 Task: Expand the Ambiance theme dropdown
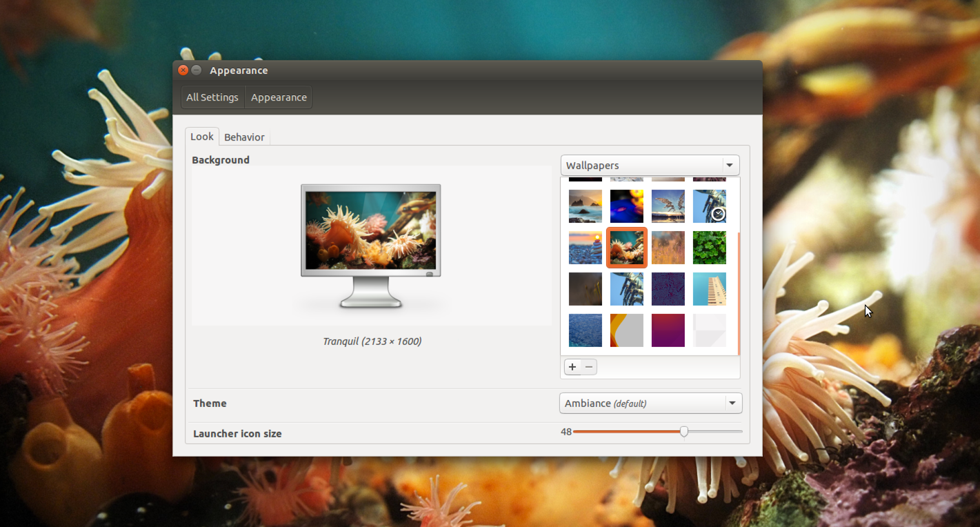pyautogui.click(x=650, y=404)
